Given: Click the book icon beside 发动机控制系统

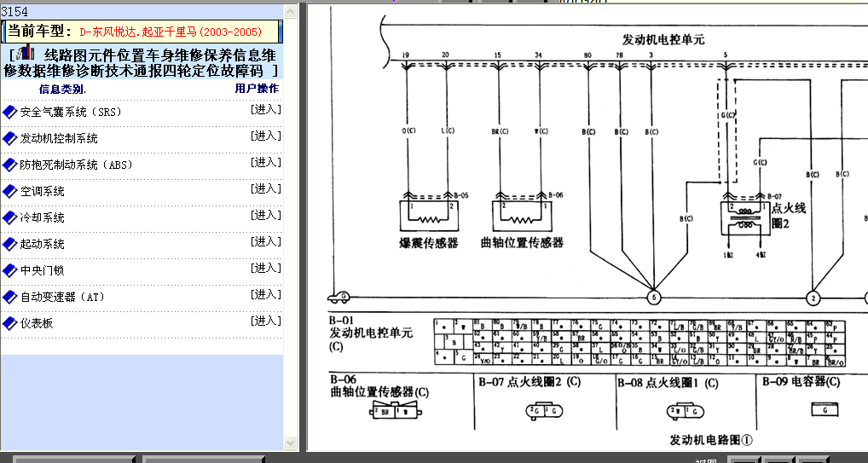Looking at the screenshot, I should click(x=10, y=138).
